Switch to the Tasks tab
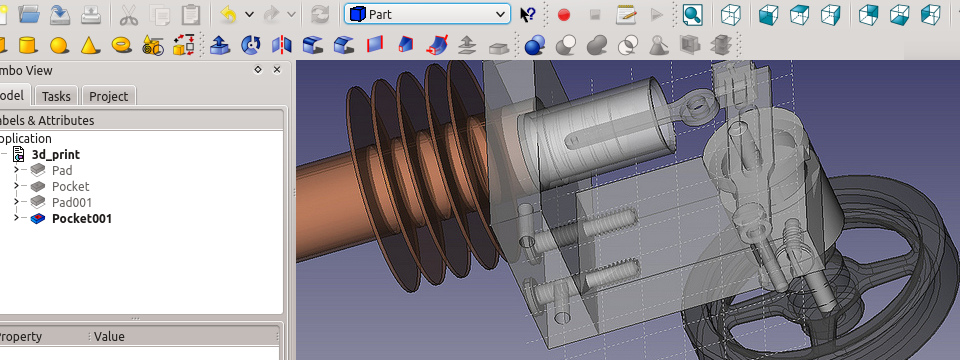The height and width of the screenshot is (360, 960). 56,96
